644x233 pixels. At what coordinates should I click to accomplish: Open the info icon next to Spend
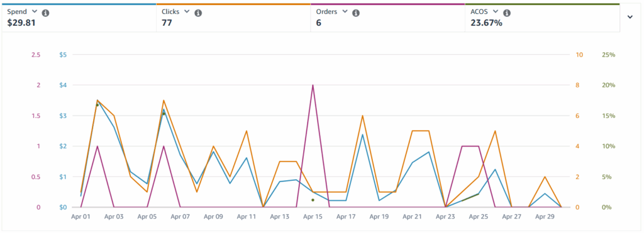click(x=45, y=13)
